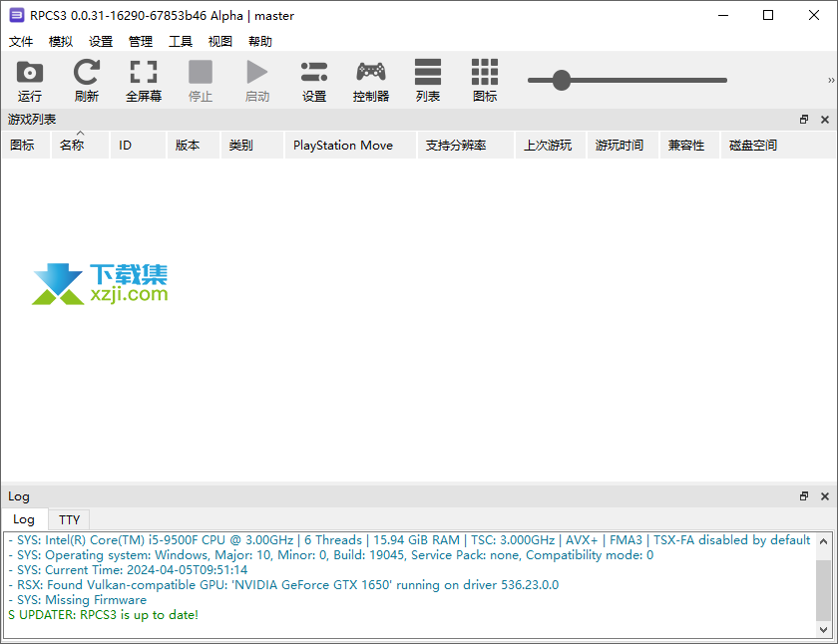Viewport: 838px width, 644px height.
Task: Maximize the RPCS3 window
Action: [x=768, y=15]
